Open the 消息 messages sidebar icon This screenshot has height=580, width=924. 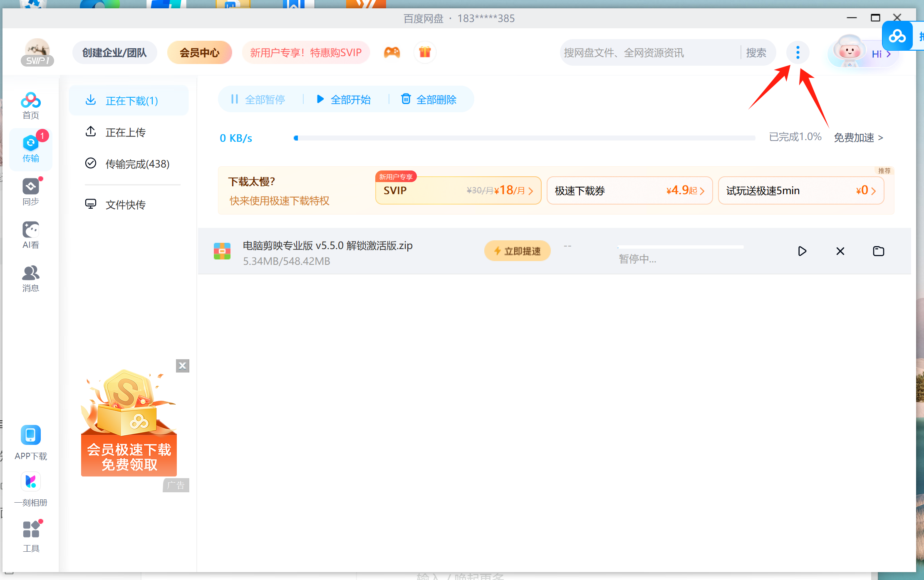pyautogui.click(x=31, y=278)
